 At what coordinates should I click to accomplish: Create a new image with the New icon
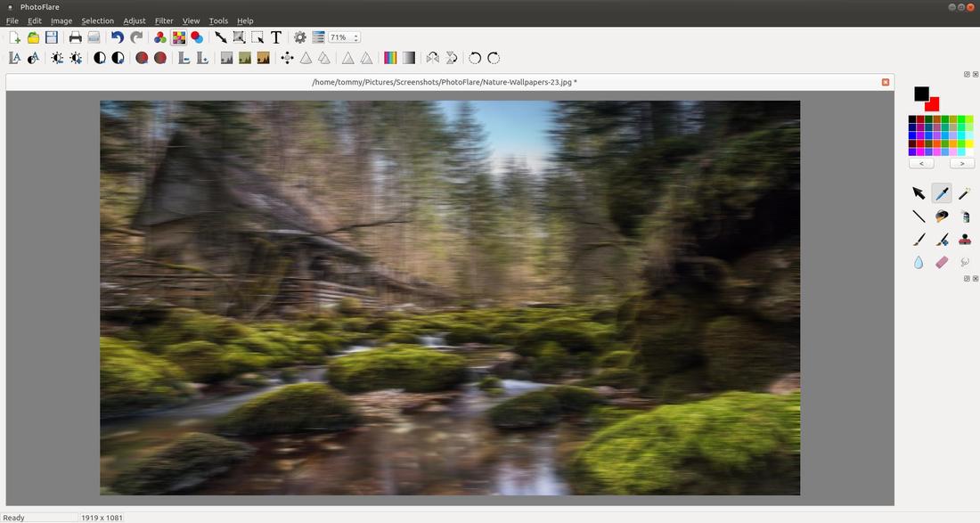(x=14, y=37)
